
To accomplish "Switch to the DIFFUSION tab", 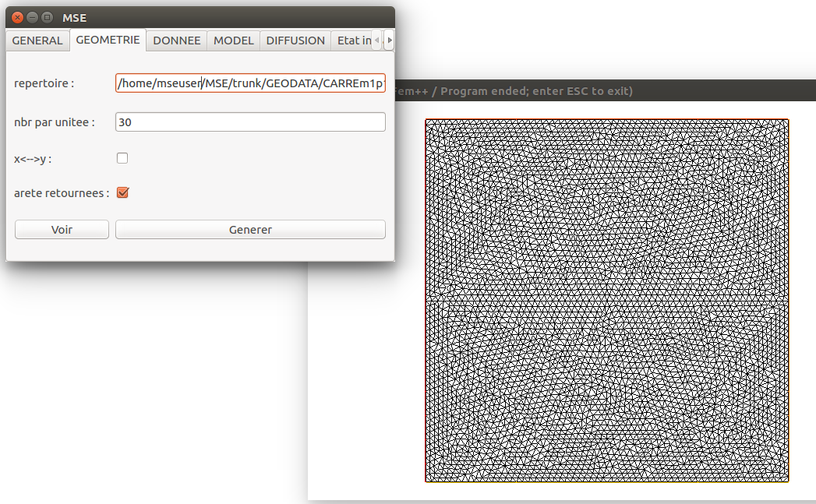I will 295,40.
